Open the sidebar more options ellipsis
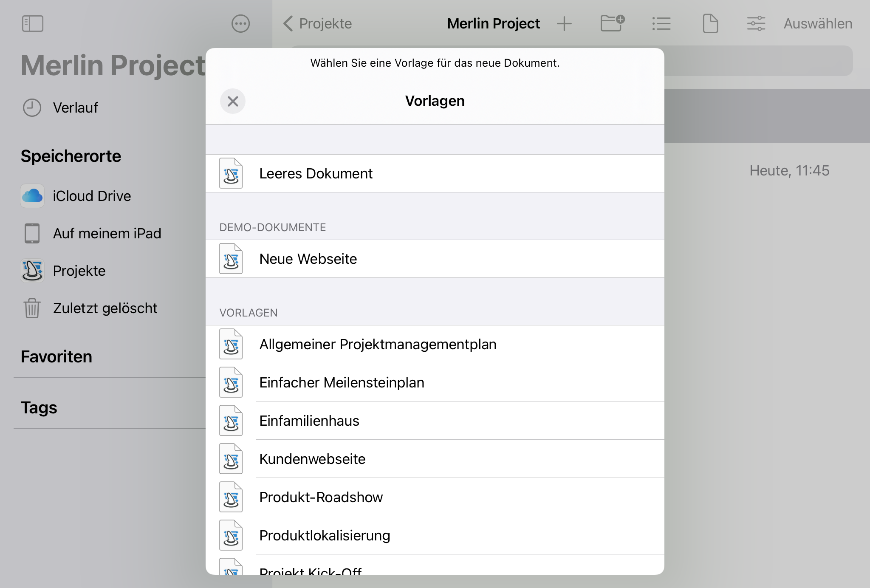This screenshot has width=870, height=588. [x=240, y=23]
